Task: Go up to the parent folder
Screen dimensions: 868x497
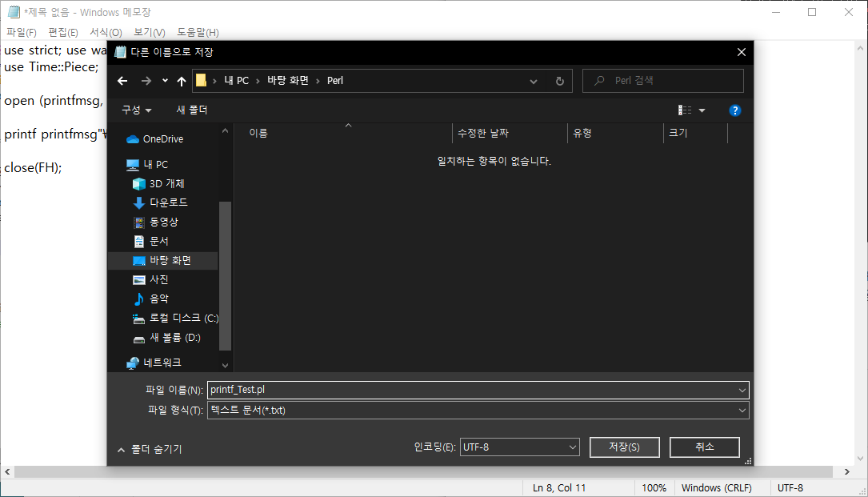Action: click(x=181, y=80)
